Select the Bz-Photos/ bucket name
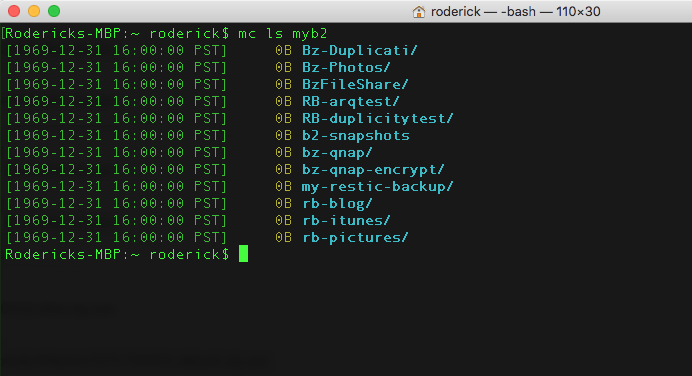Screen dimensions: 692x376 [346, 68]
